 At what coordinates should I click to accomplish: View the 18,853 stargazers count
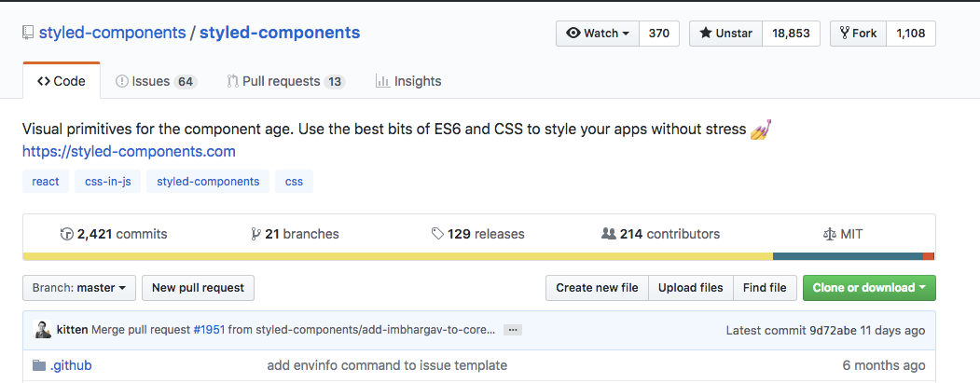(x=791, y=34)
